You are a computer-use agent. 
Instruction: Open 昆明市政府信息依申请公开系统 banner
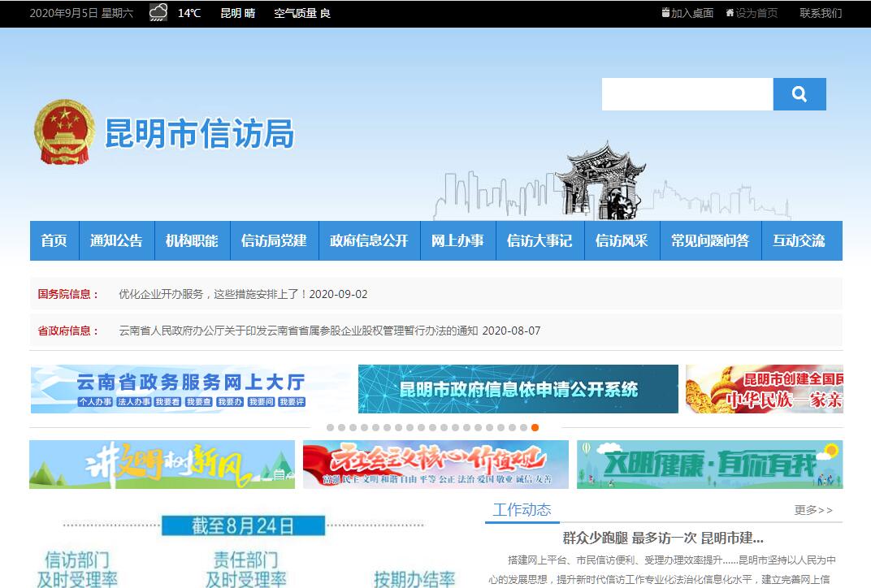coord(518,389)
